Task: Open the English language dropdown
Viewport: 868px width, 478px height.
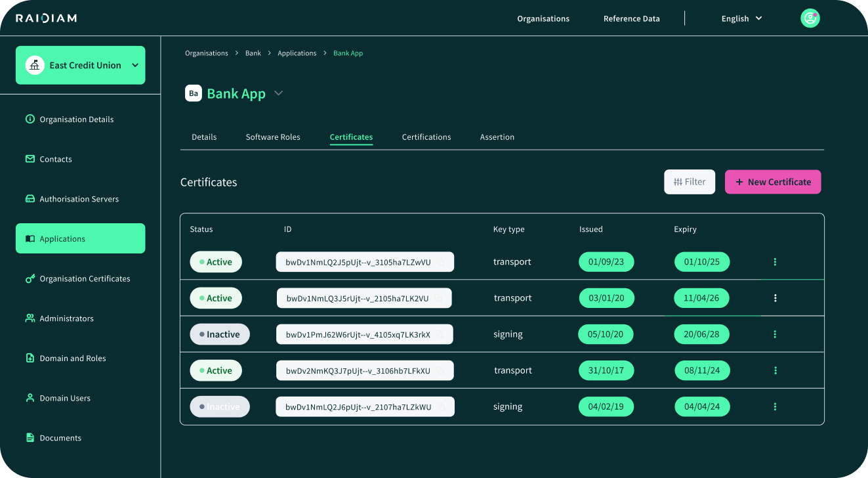Action: click(x=741, y=18)
